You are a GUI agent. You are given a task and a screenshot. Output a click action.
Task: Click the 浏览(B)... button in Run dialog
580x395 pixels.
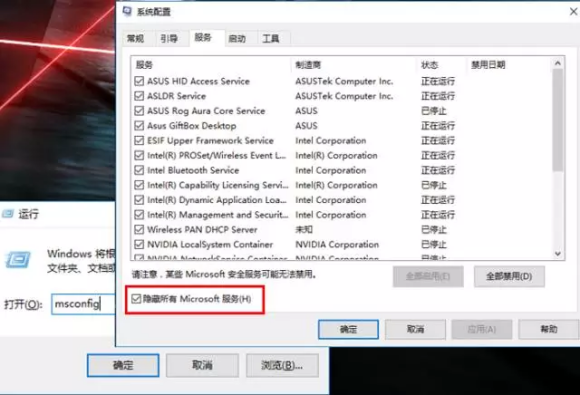click(282, 365)
